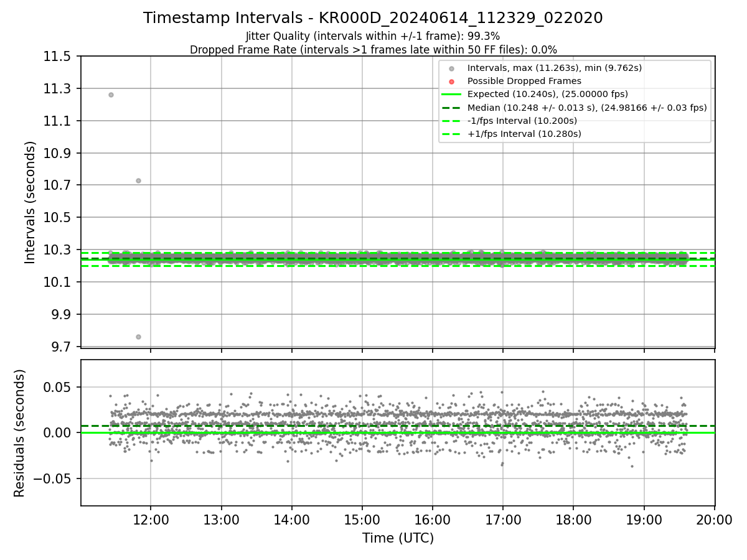Click the maximum outlier point near 11.26 seconds
This screenshot has width=747, height=560.
pos(111,95)
